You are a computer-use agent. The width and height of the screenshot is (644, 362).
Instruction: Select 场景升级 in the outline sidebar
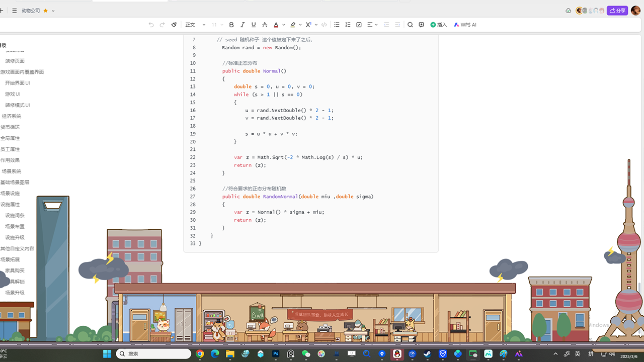tap(15, 293)
